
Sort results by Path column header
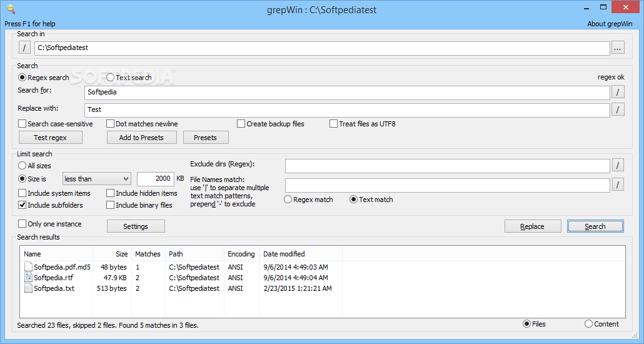pos(194,254)
